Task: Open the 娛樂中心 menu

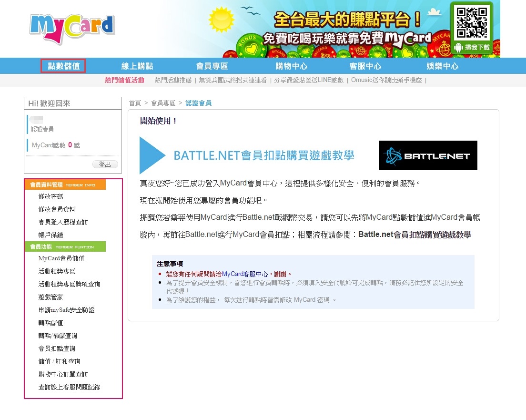Action: [442, 66]
